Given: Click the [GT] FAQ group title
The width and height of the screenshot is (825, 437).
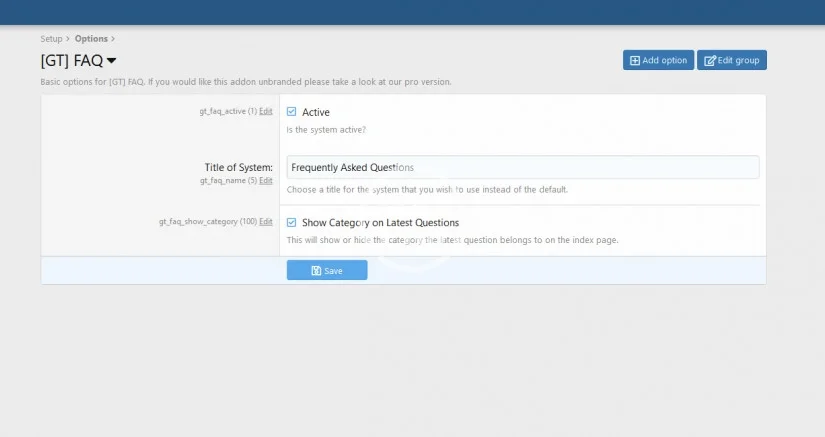Looking at the screenshot, I should coord(66,61).
